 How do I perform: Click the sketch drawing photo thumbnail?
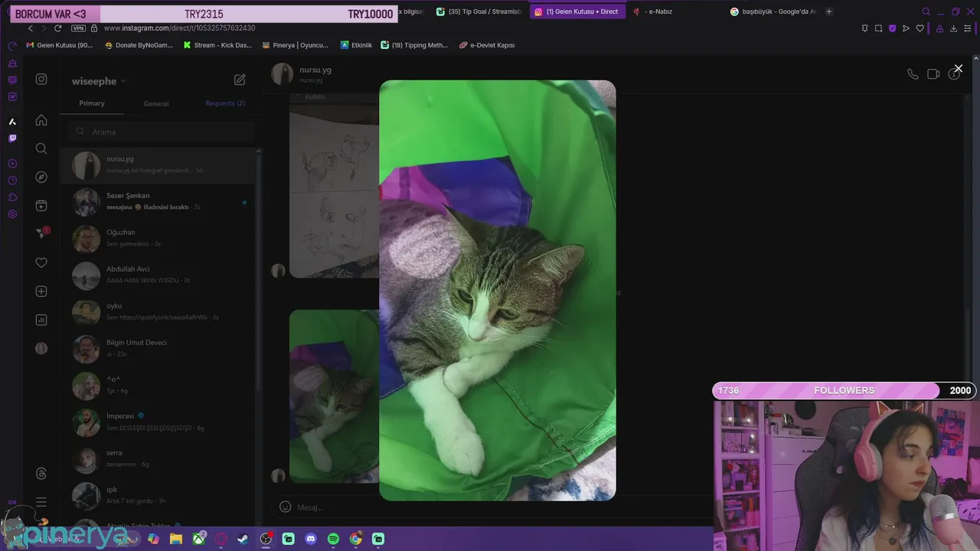pos(334,191)
